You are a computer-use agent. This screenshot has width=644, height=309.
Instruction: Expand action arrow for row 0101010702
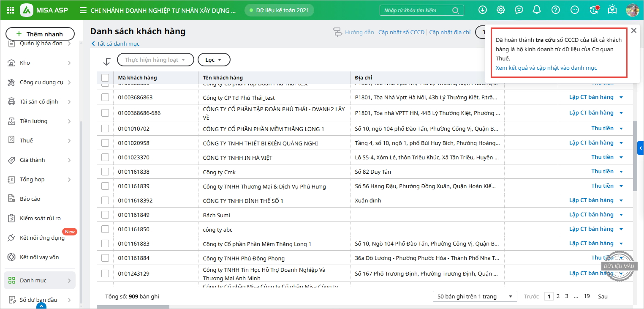pos(621,129)
